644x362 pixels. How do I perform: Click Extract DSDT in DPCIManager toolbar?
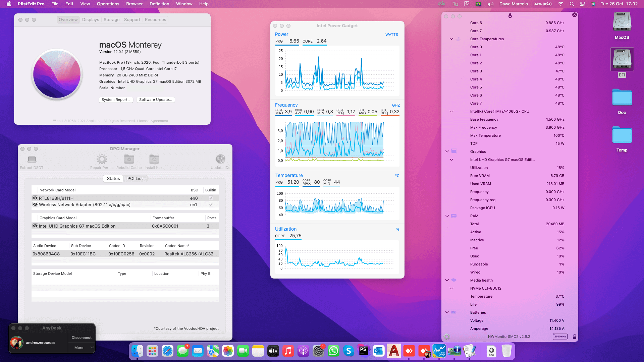(x=32, y=162)
